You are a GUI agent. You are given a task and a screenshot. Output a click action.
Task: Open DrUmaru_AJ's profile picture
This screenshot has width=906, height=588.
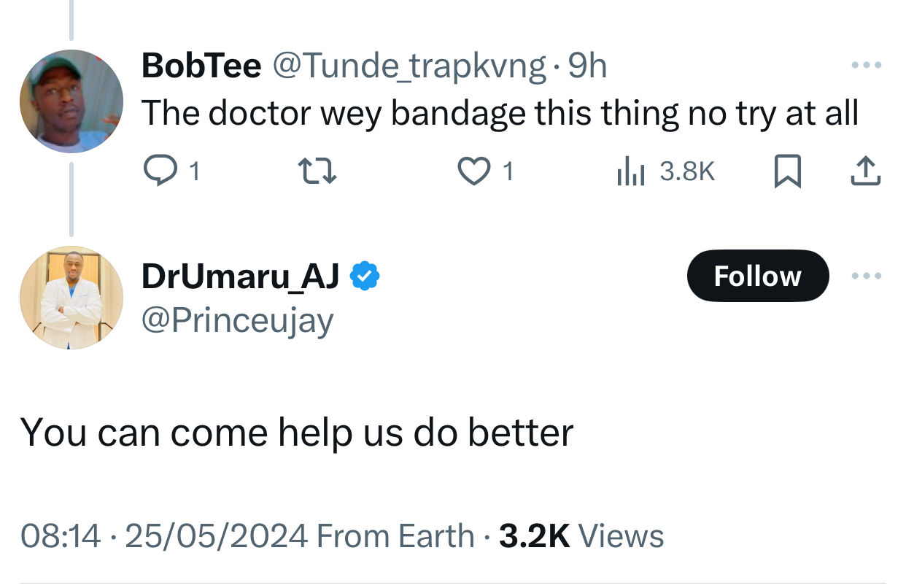pyautogui.click(x=71, y=298)
